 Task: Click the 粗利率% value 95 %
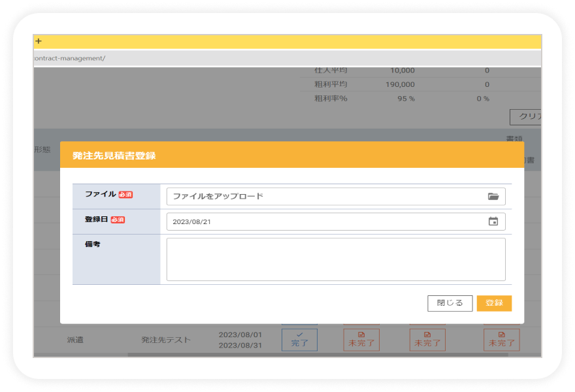pyautogui.click(x=406, y=99)
